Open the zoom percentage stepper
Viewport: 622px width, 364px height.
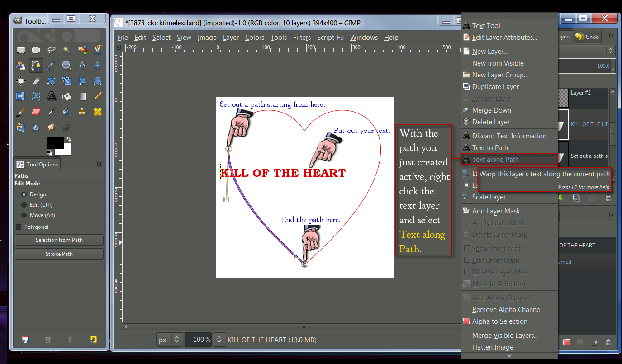[x=219, y=339]
